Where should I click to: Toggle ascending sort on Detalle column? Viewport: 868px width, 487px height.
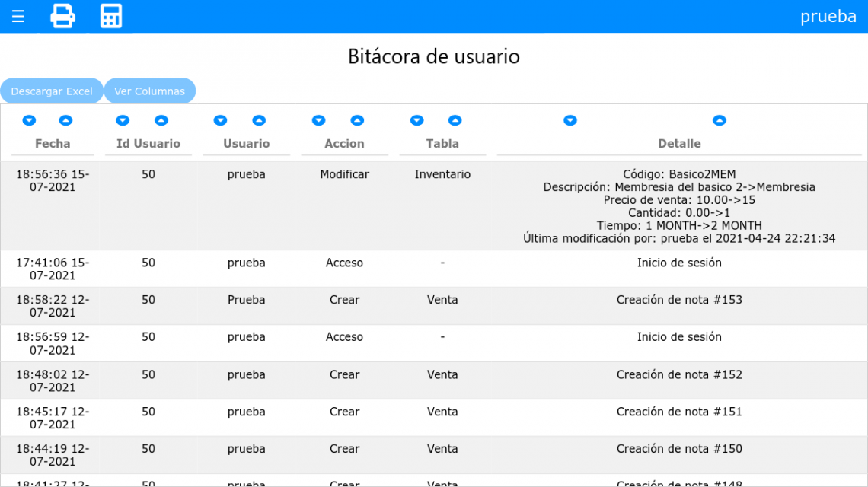(720, 120)
